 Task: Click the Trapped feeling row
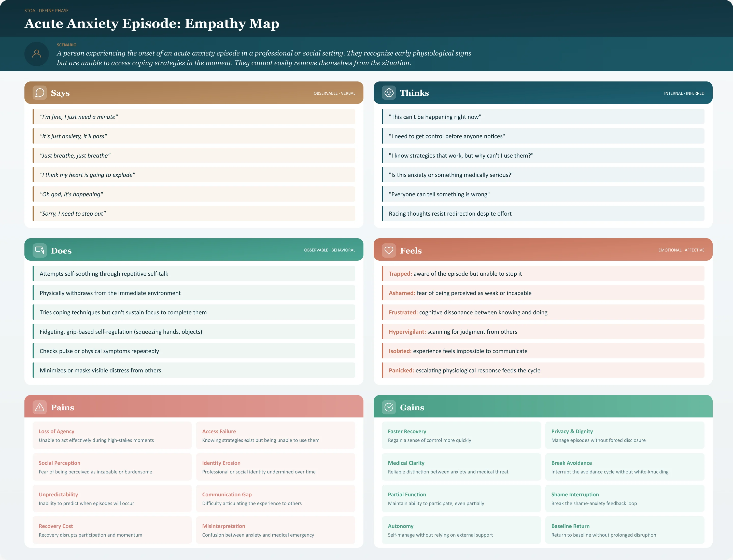pos(543,273)
